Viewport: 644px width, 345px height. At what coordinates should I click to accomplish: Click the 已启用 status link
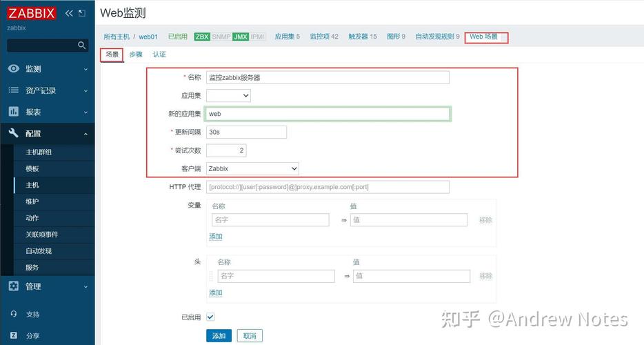coord(178,37)
